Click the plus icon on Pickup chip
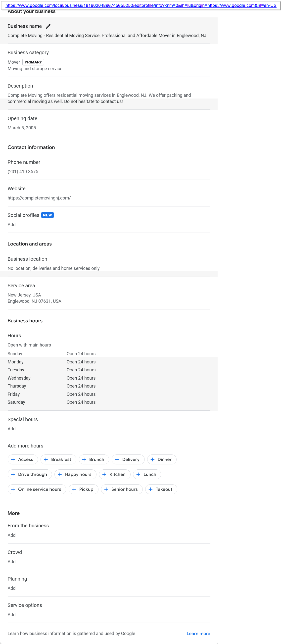The width and height of the screenshot is (283, 644). pyautogui.click(x=74, y=489)
